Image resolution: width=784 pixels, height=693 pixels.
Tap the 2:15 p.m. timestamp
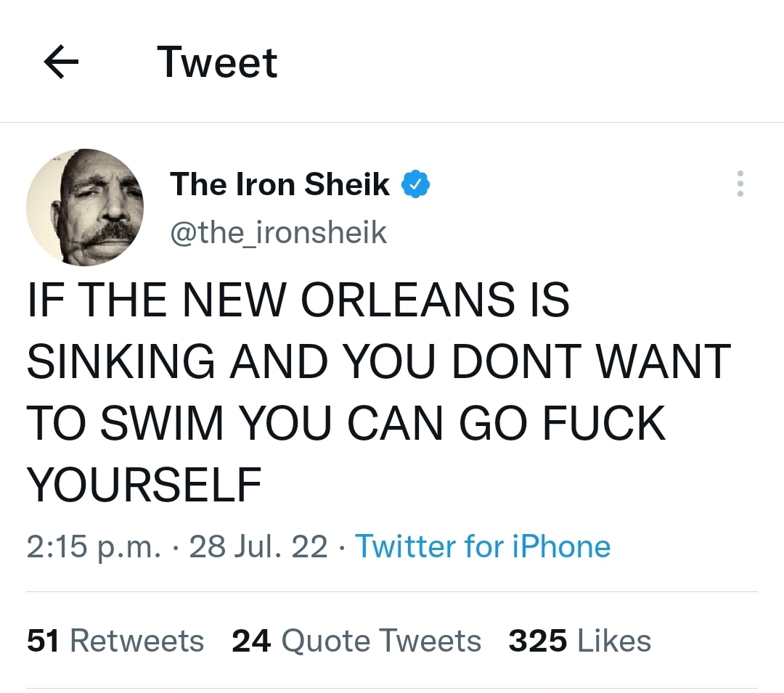(92, 546)
